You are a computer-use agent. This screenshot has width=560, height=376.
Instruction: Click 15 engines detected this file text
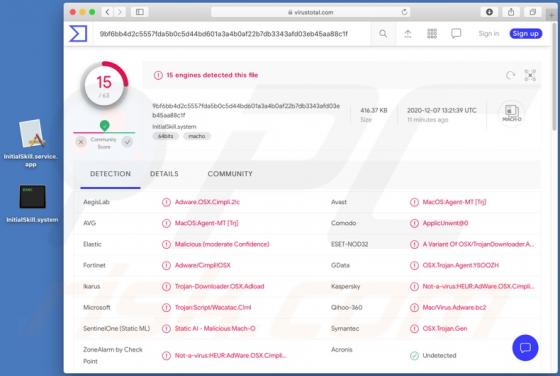(212, 75)
